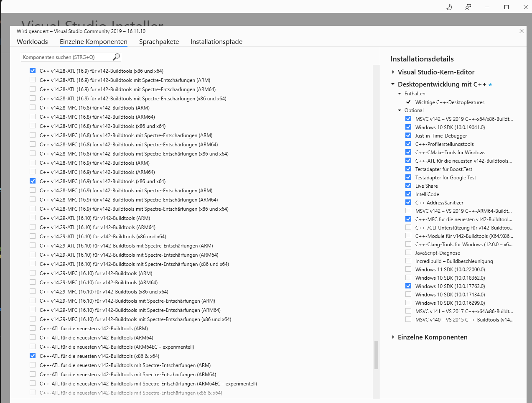Click the feedback icon in the title bar
The image size is (532, 403).
tap(468, 7)
